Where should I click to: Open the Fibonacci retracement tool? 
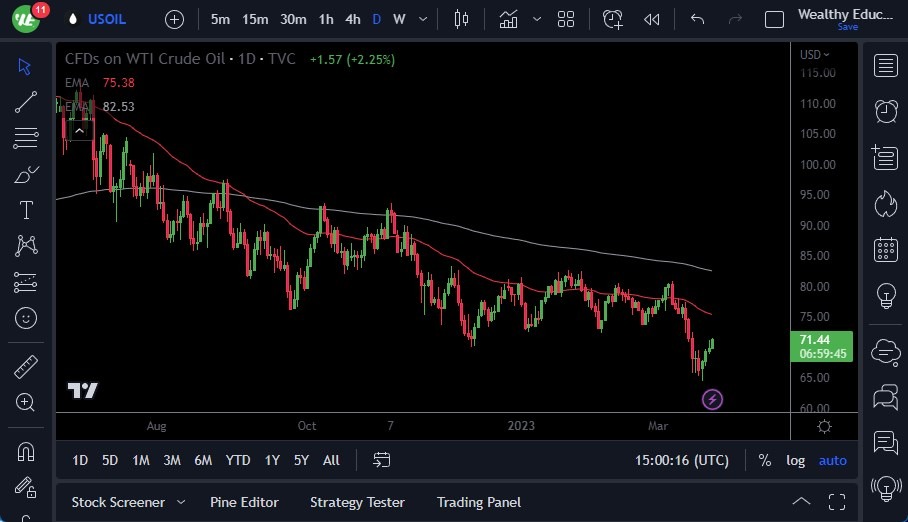(x=26, y=138)
